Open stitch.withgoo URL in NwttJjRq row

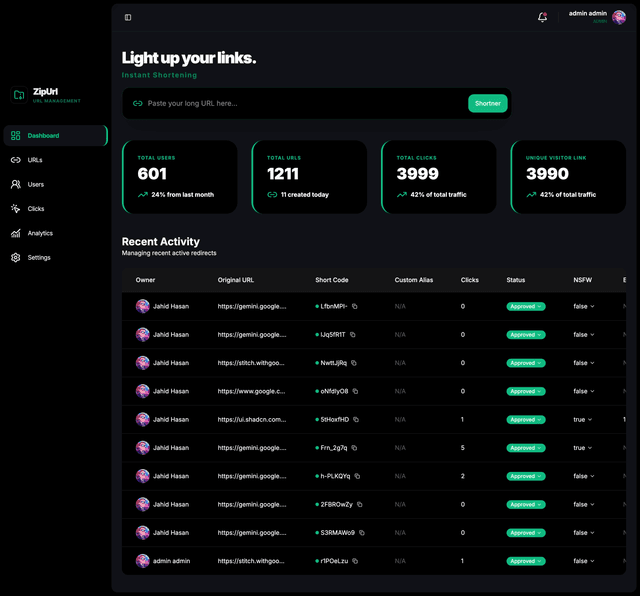pyautogui.click(x=251, y=363)
